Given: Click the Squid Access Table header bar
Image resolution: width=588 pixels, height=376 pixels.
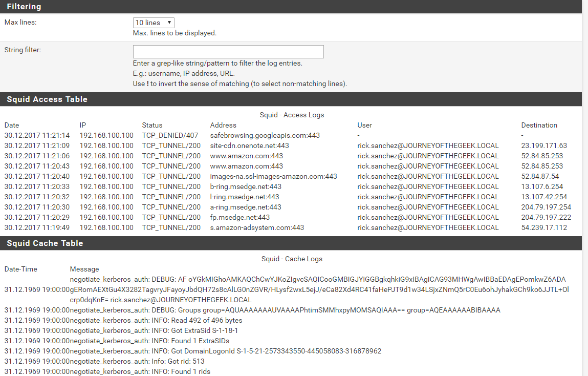Looking at the screenshot, I should coord(47,99).
